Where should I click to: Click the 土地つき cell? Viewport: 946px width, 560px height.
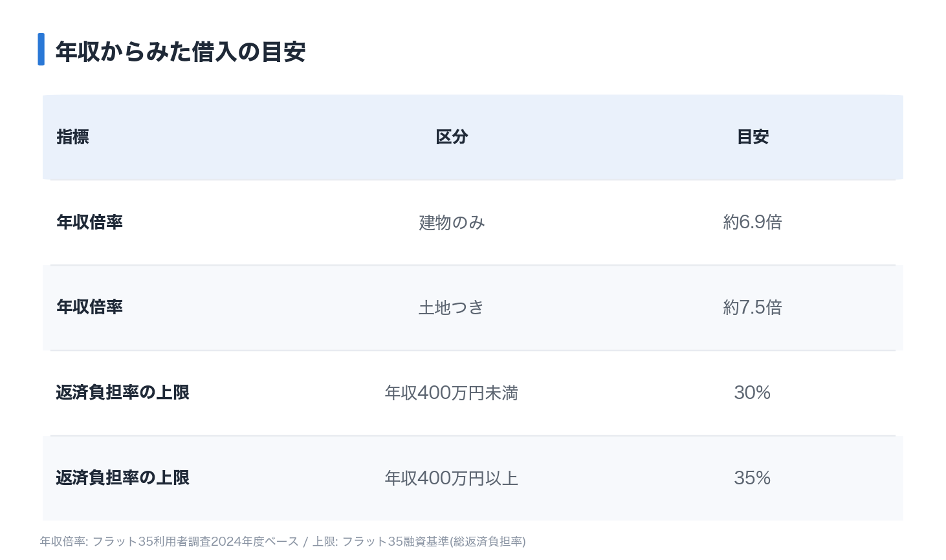(452, 307)
